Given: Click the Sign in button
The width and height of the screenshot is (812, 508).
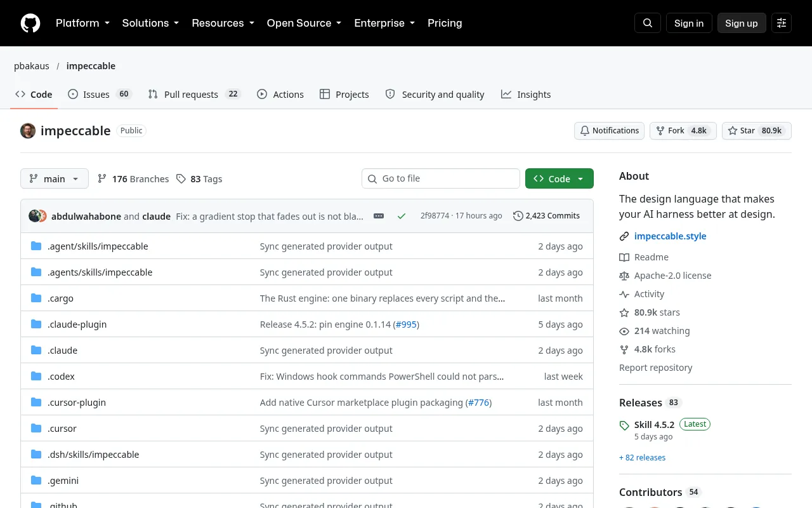Looking at the screenshot, I should click(x=689, y=23).
